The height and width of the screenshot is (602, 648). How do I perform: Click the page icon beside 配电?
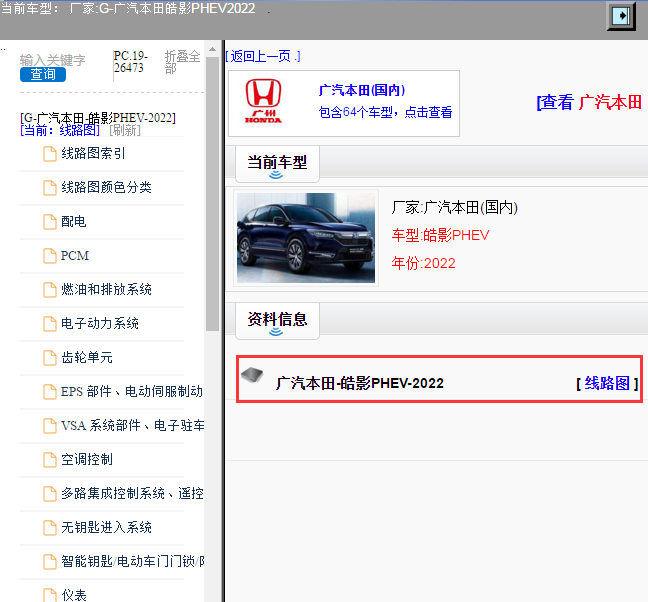50,221
